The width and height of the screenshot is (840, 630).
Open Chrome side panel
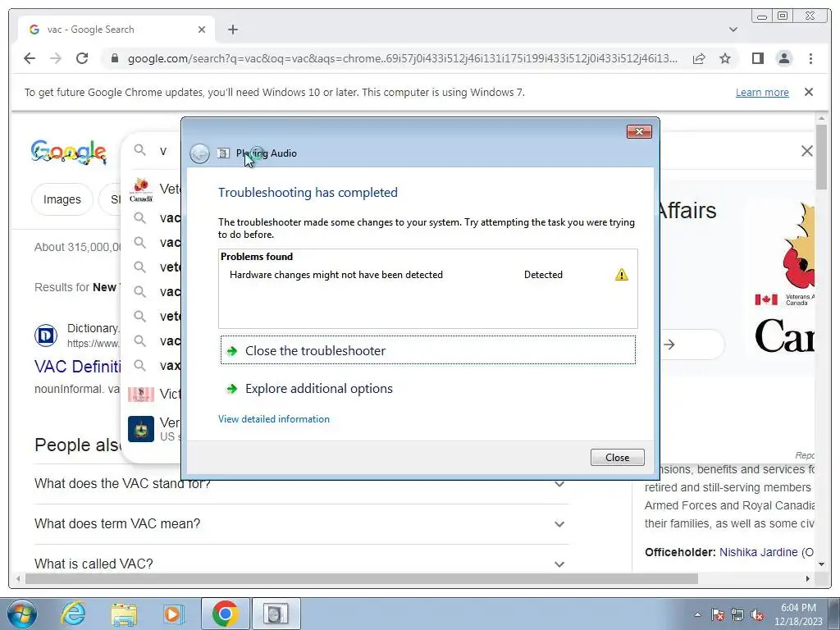[757, 58]
